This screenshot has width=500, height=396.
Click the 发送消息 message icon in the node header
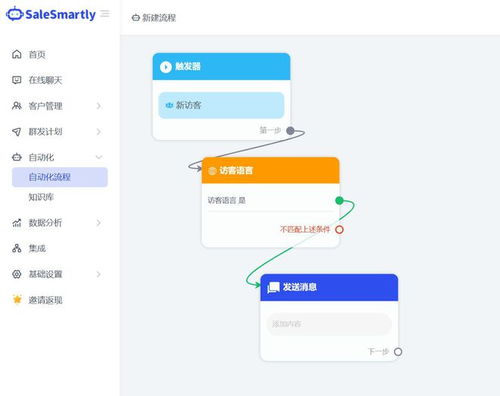coord(273,287)
